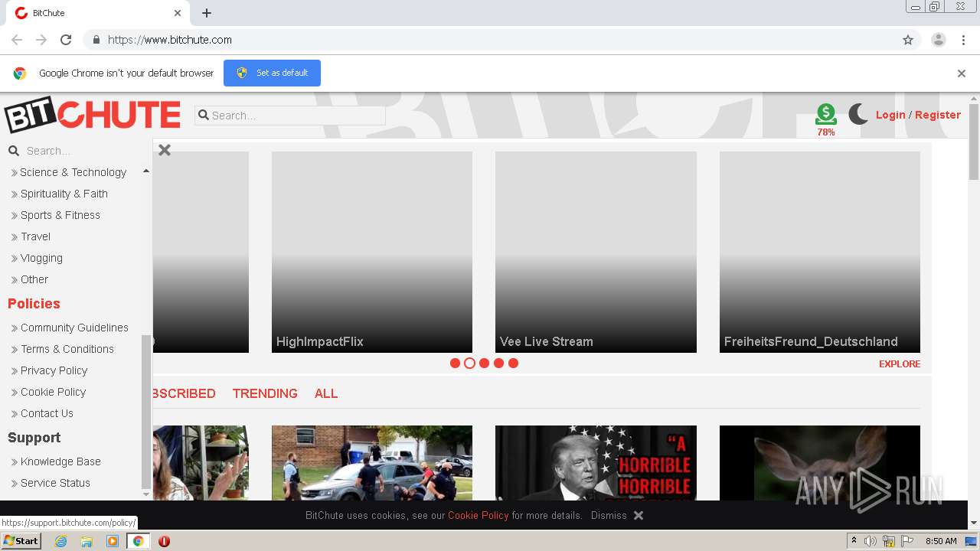Dismiss the cookie banner

pyautogui.click(x=609, y=515)
